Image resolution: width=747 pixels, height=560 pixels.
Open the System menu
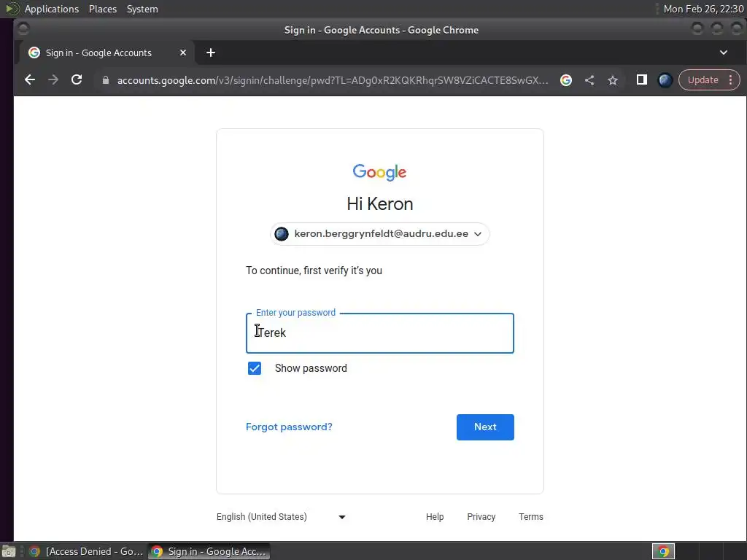142,9
